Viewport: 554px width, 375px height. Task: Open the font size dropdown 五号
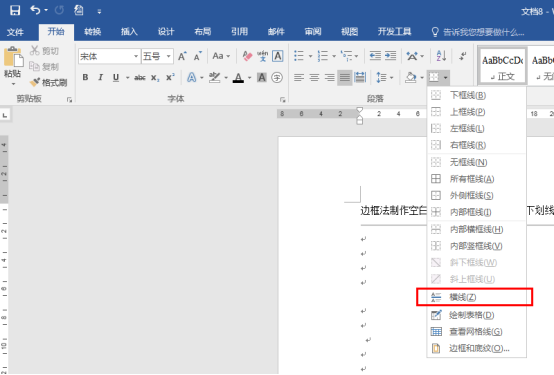click(x=169, y=56)
